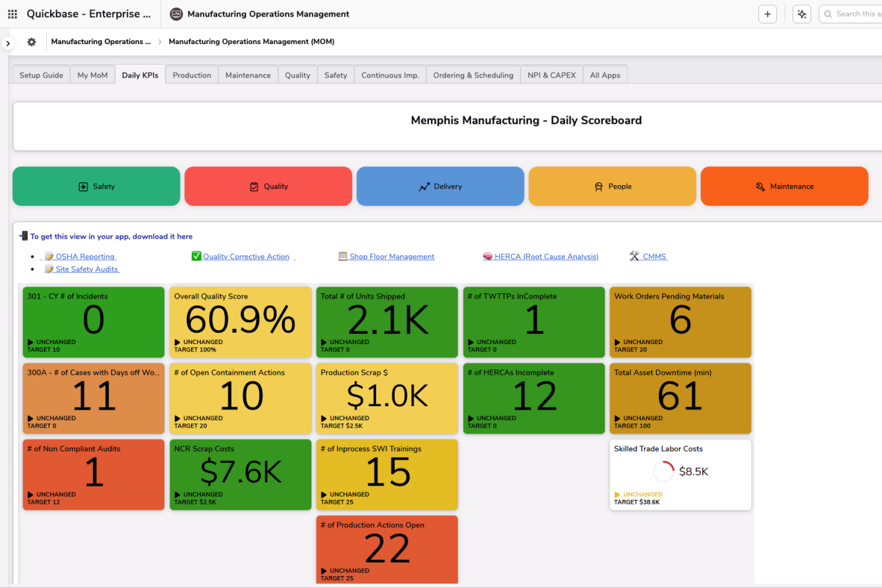Select the Ordering & Scheduling tab
The image size is (882, 588).
tap(473, 76)
